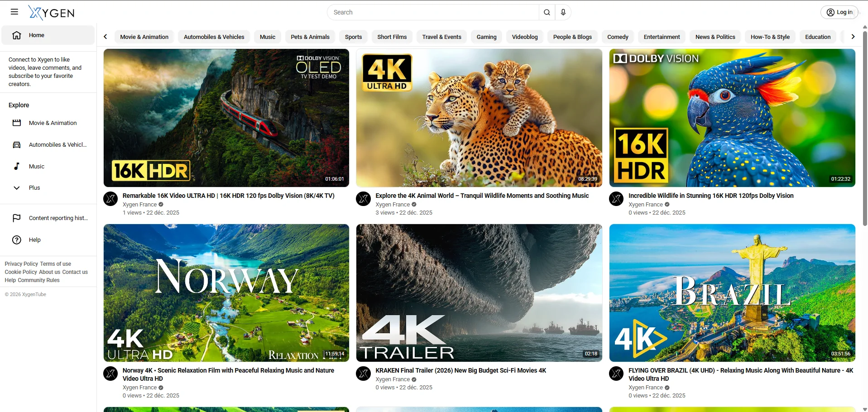Click the search magnifier icon
This screenshot has width=868, height=412.
click(547, 12)
